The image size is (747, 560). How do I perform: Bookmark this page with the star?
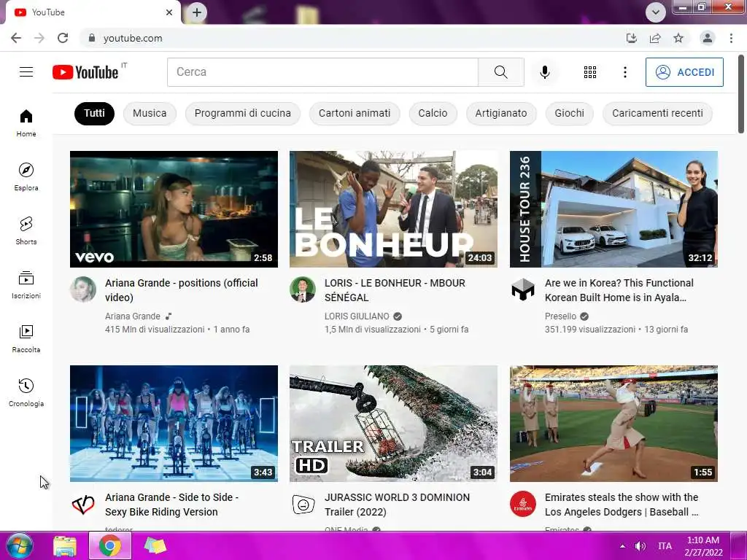click(x=678, y=38)
